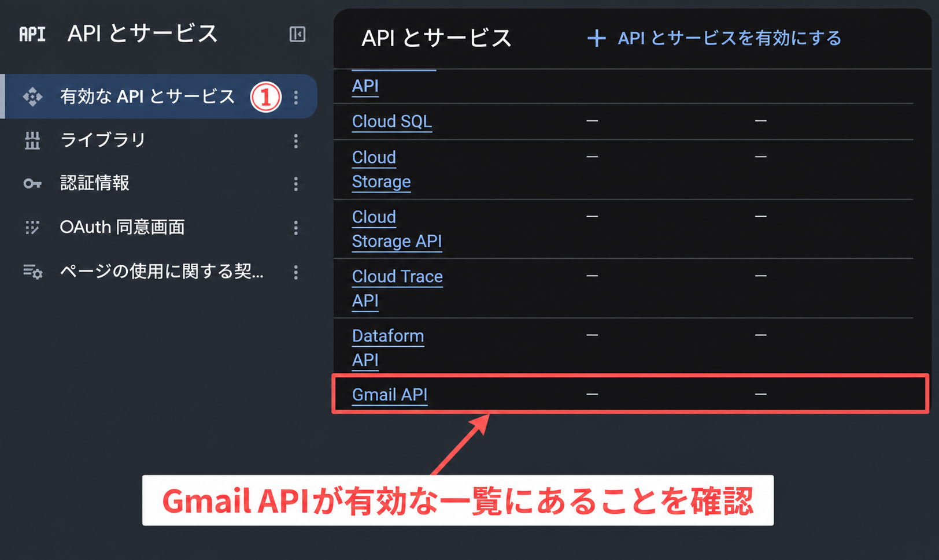
Task: Click the 有効な API とサービス sidebar icon
Action: [x=32, y=97]
